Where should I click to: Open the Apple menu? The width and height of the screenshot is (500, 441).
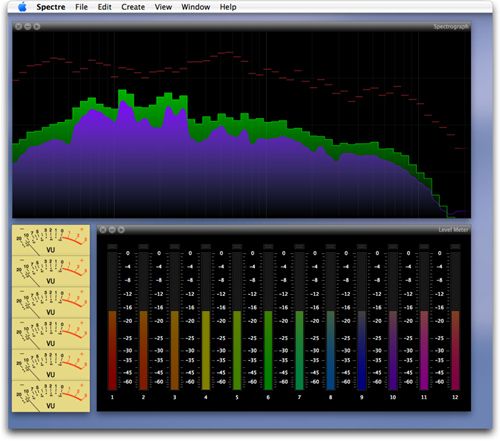point(22,7)
